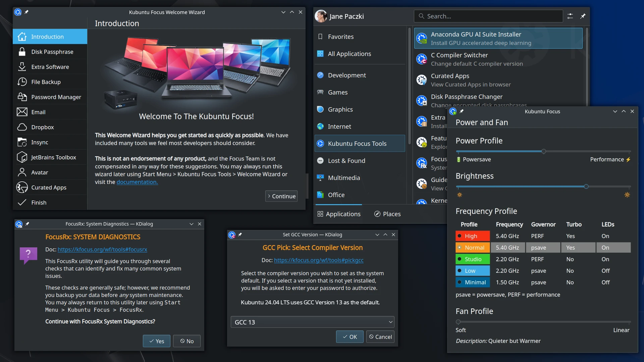Screen dimensions: 644x362
Task: Select the Dropbox icon in the wizard sidebar
Action: [22, 127]
